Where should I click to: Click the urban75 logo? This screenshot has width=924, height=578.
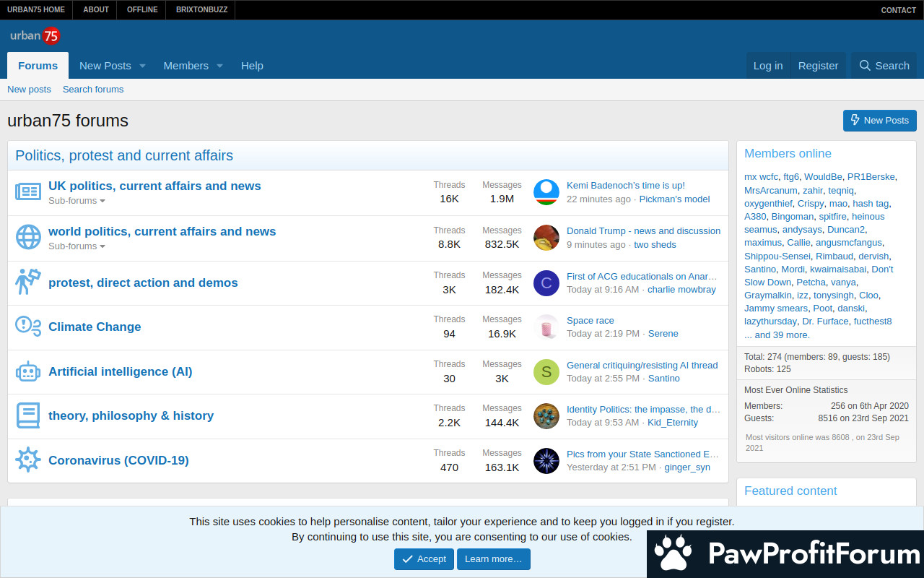click(35, 35)
